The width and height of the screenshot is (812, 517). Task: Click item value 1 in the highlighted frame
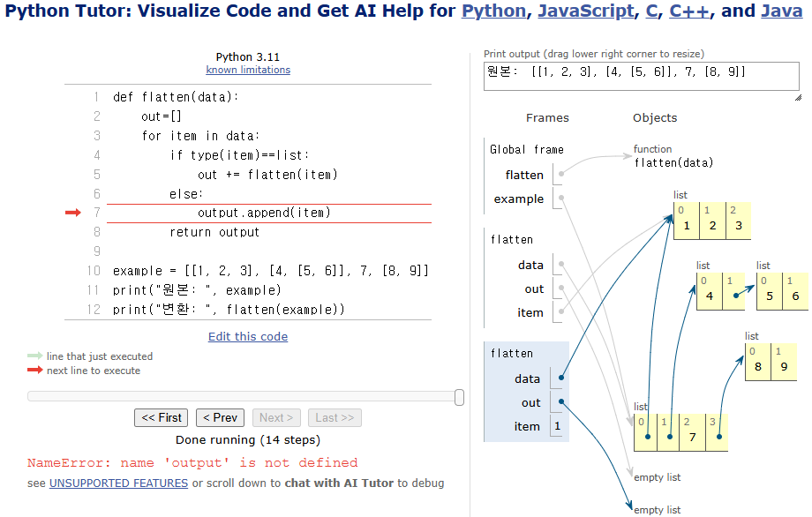(x=557, y=426)
